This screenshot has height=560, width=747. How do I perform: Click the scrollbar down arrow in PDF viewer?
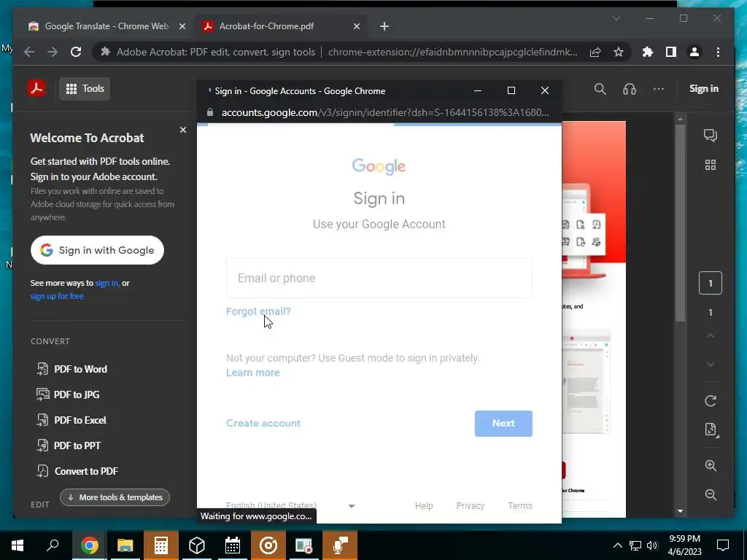[680, 511]
